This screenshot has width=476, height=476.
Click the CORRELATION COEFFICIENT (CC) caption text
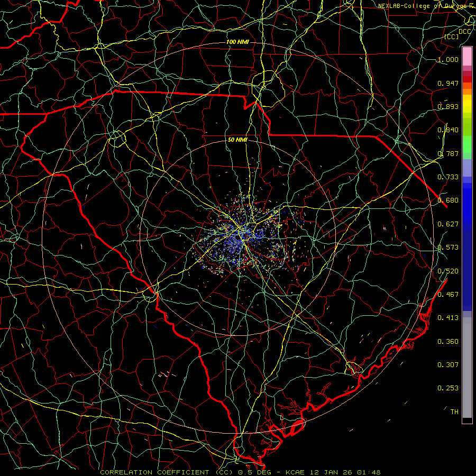167,472
